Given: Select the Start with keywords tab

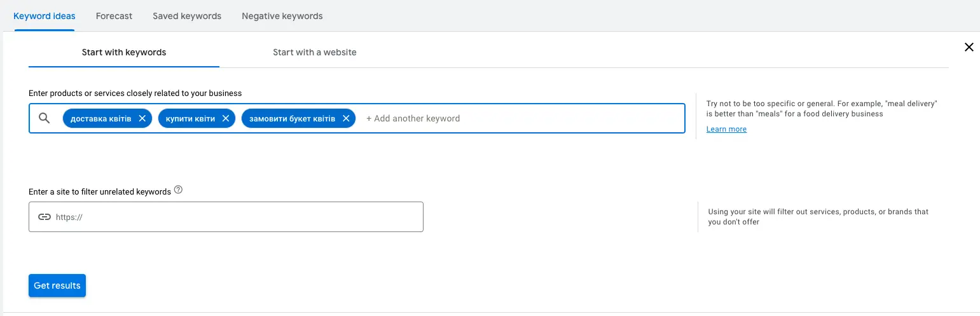Looking at the screenshot, I should point(124,52).
